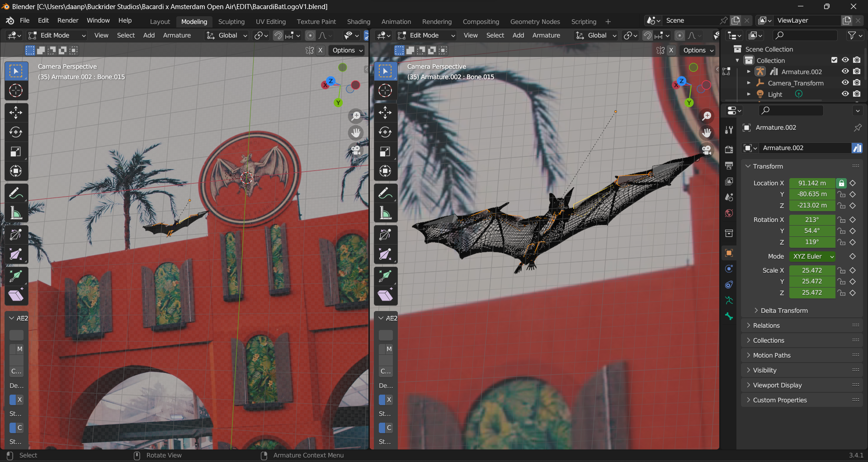This screenshot has height=462, width=868.
Task: Add a new workspace with plus button
Action: click(608, 22)
